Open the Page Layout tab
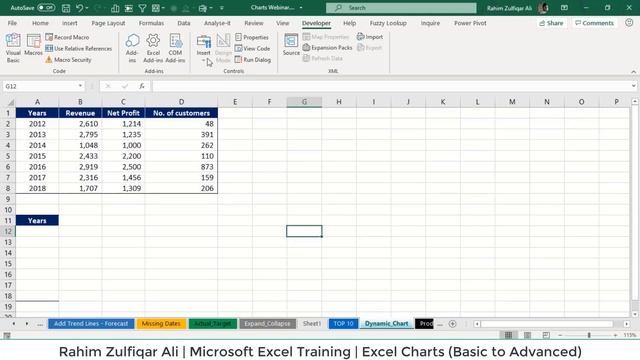 click(108, 23)
